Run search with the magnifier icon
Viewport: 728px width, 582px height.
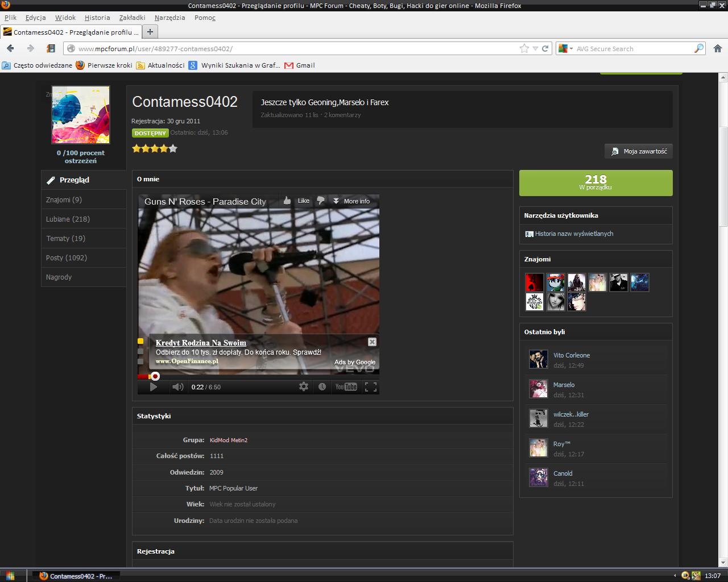pos(699,49)
